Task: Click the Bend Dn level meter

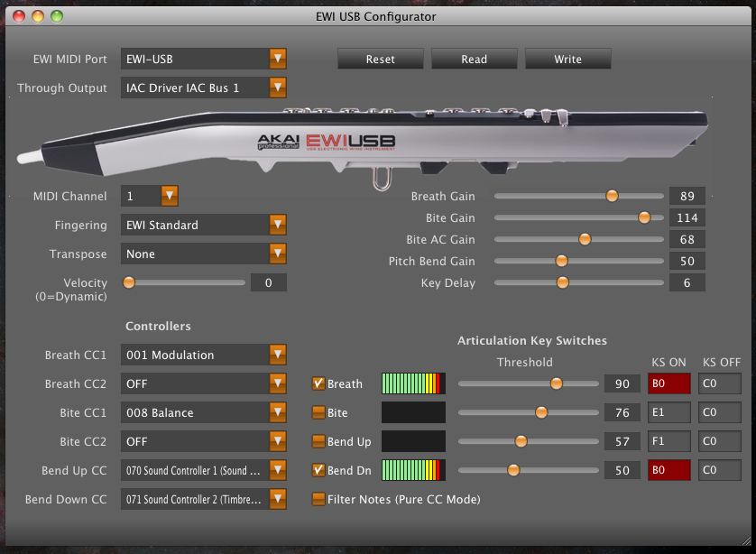Action: pos(413,471)
